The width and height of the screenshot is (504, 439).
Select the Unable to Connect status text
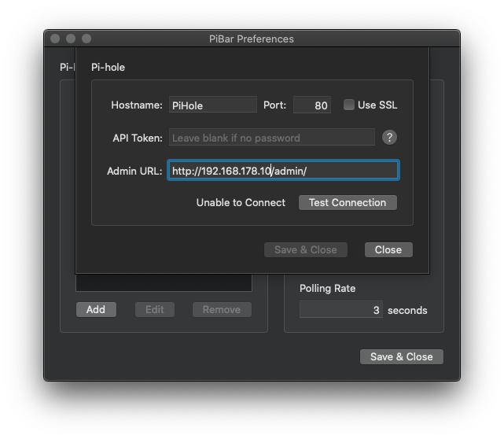point(241,203)
